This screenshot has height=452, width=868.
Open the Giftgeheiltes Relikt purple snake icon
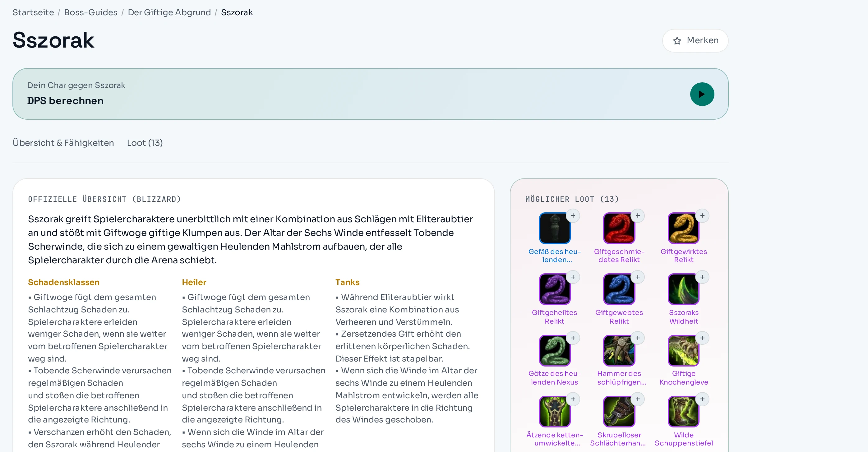pyautogui.click(x=554, y=289)
